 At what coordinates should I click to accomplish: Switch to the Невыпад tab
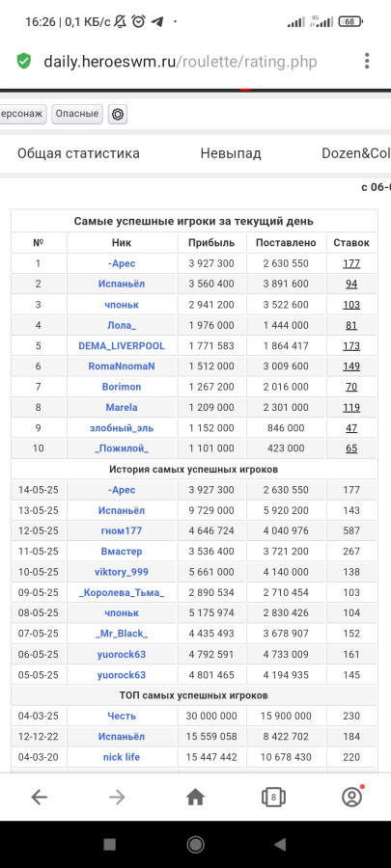coord(231,153)
